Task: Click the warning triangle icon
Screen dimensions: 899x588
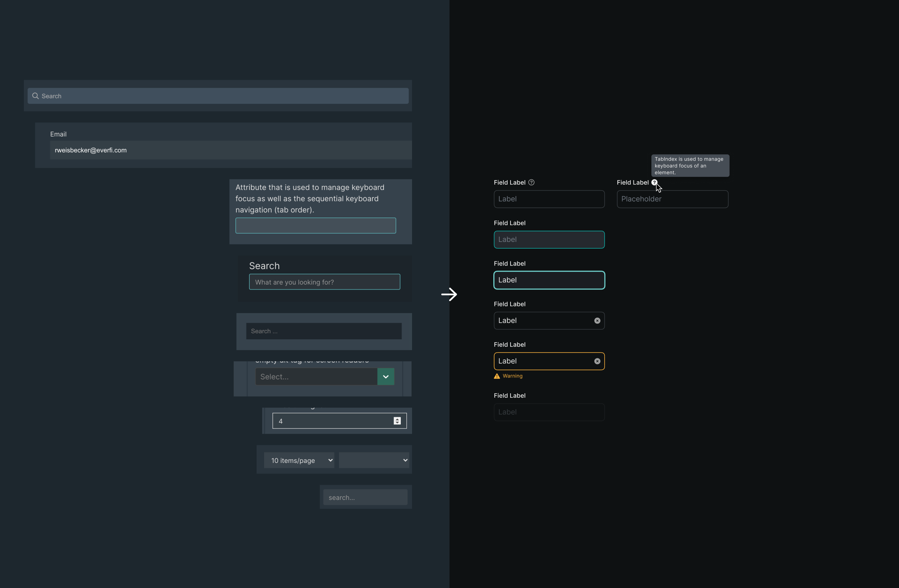Action: (x=496, y=376)
